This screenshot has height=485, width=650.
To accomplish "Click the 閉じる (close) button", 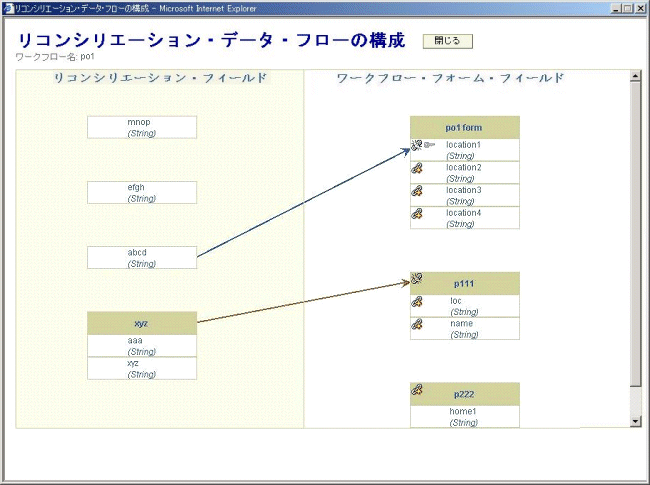I will point(448,41).
